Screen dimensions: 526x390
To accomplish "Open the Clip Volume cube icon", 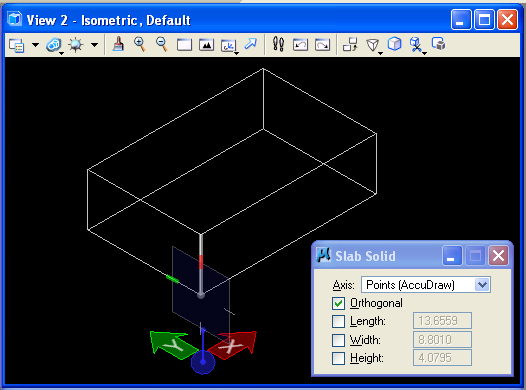I will (394, 44).
